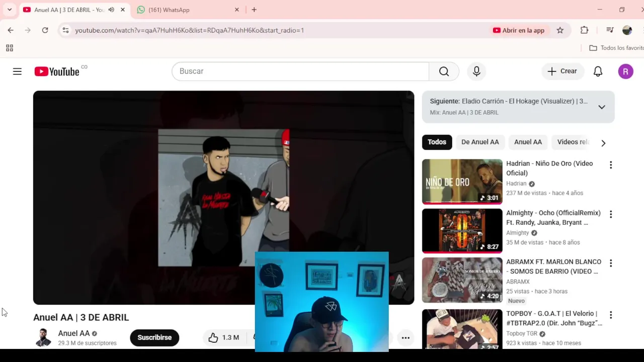644x362 pixels.
Task: Open options for TOPBOY G.O.A.T video
Action: tap(611, 315)
